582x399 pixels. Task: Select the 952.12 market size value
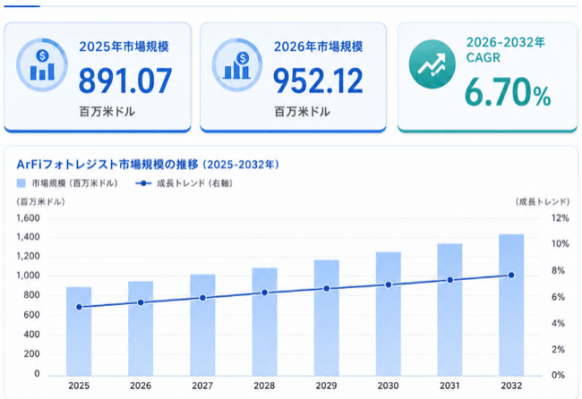click(x=318, y=81)
